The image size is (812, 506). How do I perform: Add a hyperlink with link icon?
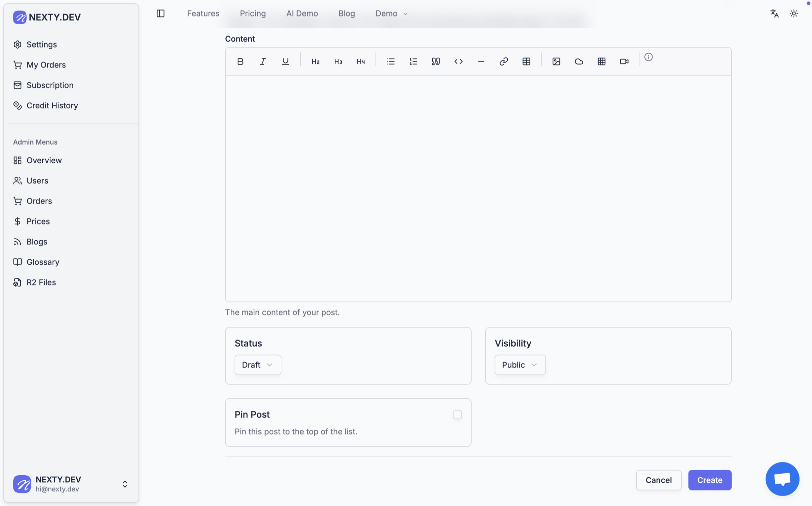point(504,61)
